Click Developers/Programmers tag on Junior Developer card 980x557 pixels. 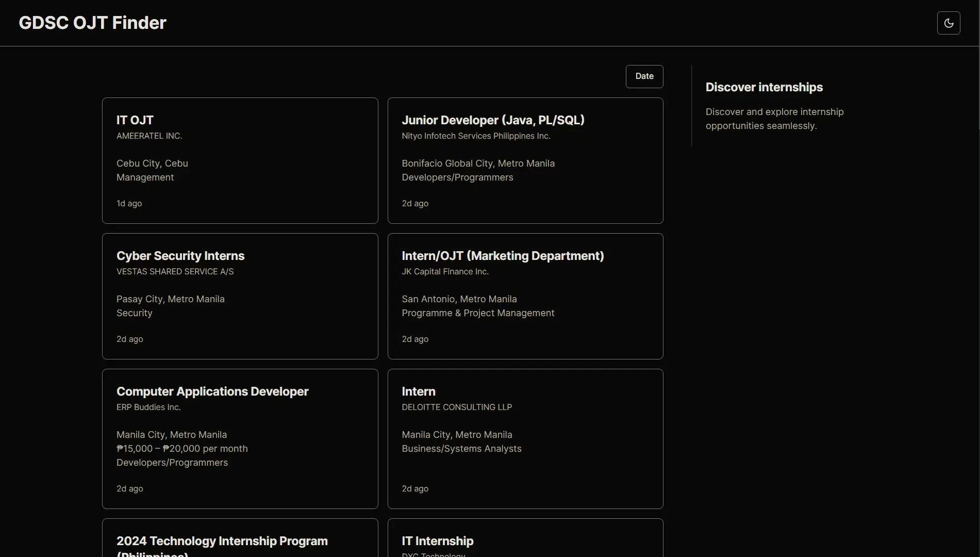[x=457, y=177]
